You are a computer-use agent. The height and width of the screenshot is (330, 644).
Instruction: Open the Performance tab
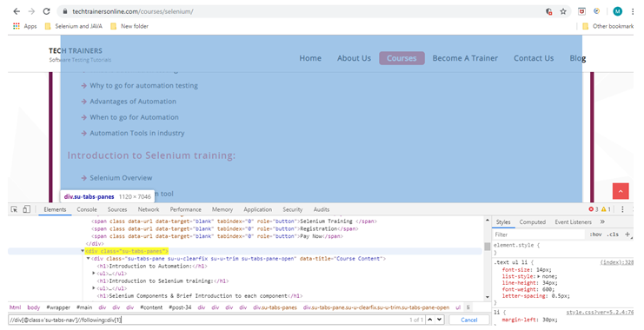point(186,209)
